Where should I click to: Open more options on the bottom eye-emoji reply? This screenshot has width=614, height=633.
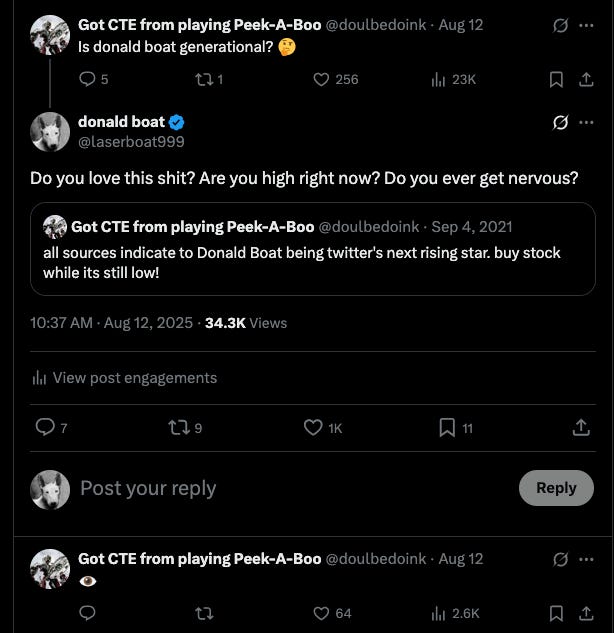(585, 558)
